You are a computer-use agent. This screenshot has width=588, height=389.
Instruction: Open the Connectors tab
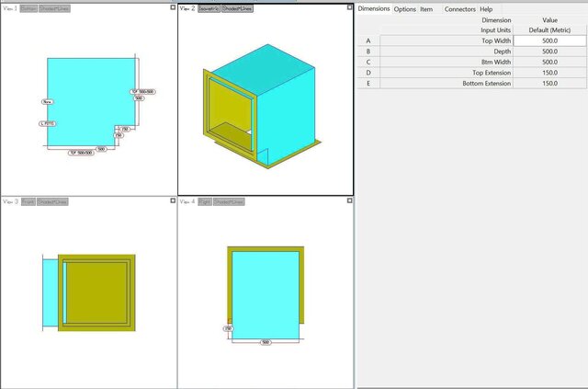tap(459, 9)
